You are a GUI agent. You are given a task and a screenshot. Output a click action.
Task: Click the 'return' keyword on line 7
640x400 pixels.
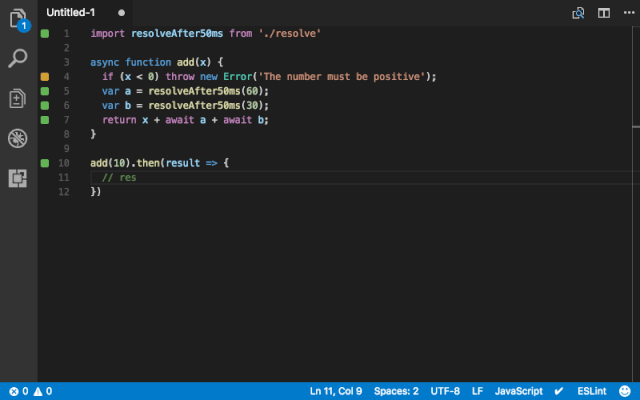tap(119, 120)
